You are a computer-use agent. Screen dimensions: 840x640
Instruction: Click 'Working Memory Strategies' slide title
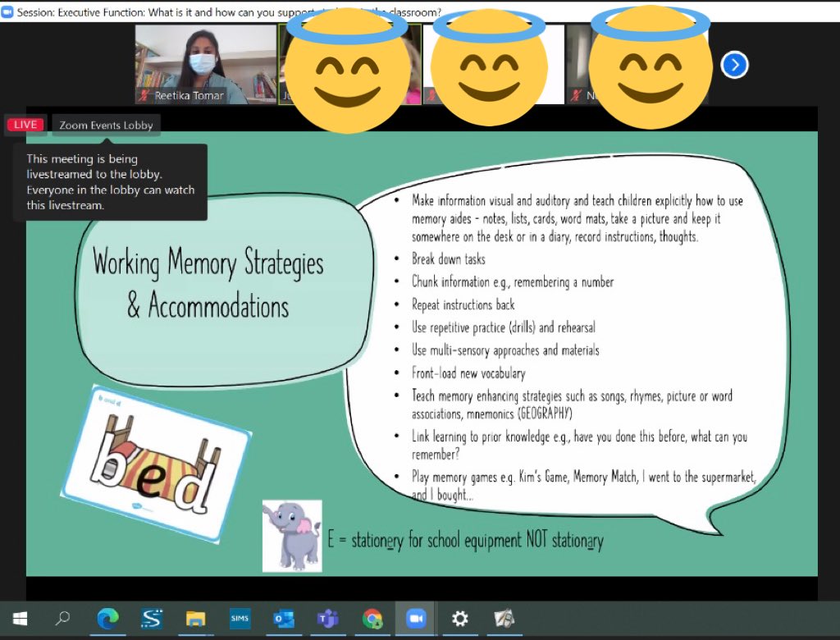208,263
